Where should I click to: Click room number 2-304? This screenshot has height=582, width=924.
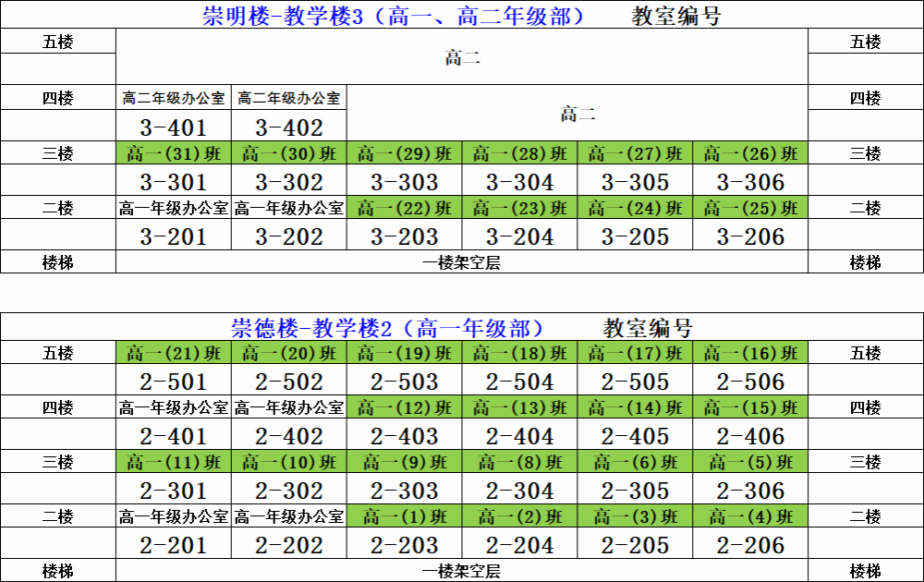pos(519,491)
